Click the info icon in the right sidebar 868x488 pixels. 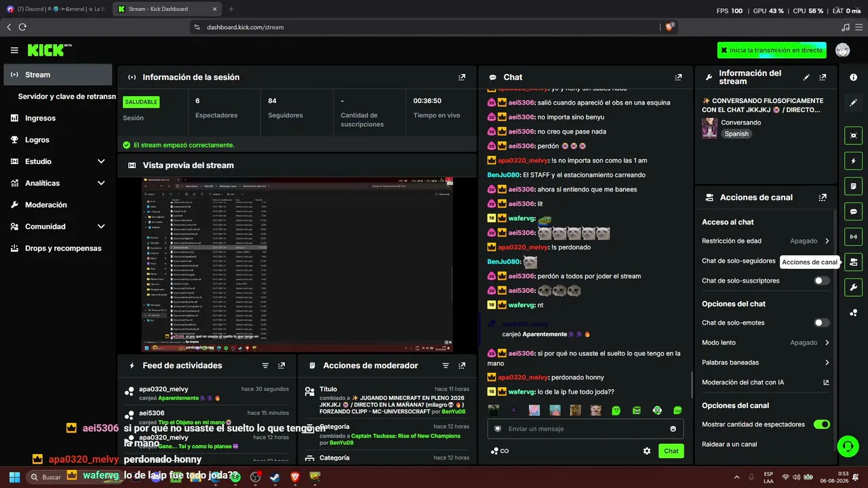(853, 77)
